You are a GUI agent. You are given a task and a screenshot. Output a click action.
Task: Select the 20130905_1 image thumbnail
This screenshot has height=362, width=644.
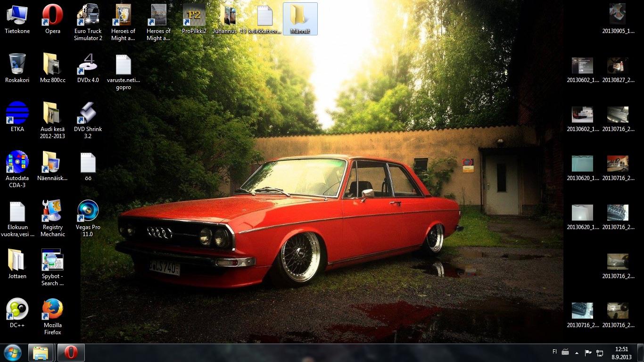[x=618, y=16]
